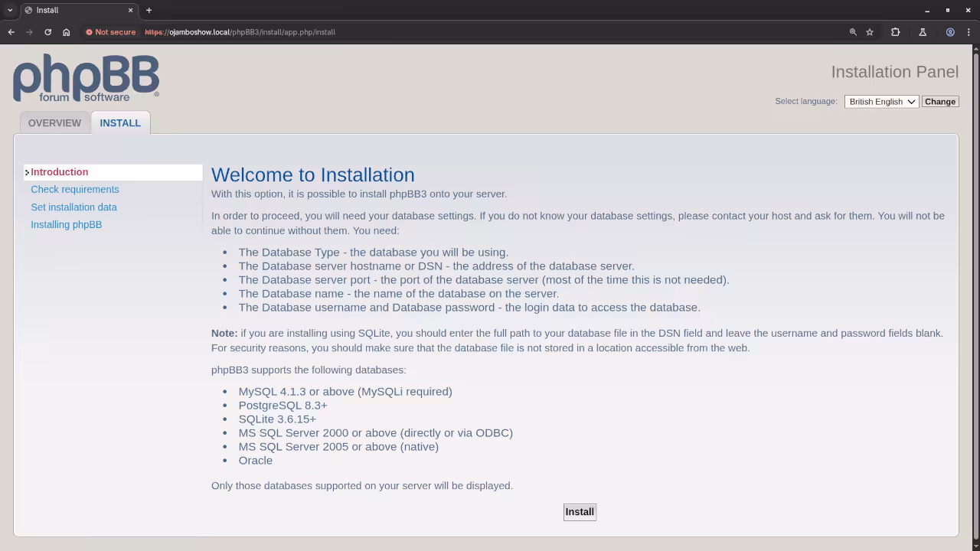Click the browser forward arrow
This screenshot has width=980, height=551.
[29, 32]
